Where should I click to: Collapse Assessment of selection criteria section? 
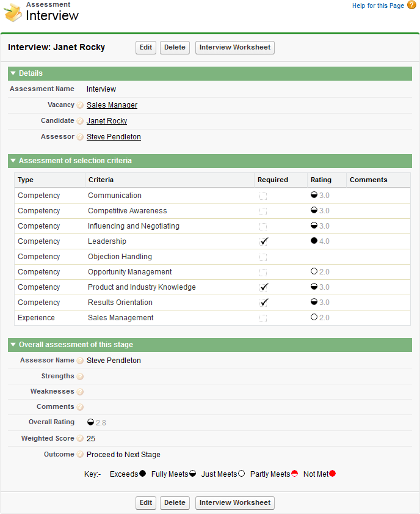[x=13, y=161]
